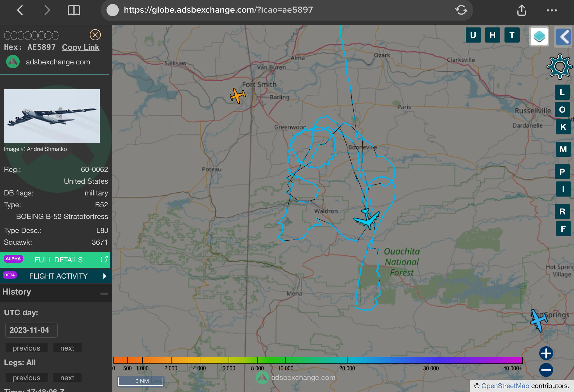Go back with browser back arrow
This screenshot has height=392, width=574.
(x=20, y=10)
